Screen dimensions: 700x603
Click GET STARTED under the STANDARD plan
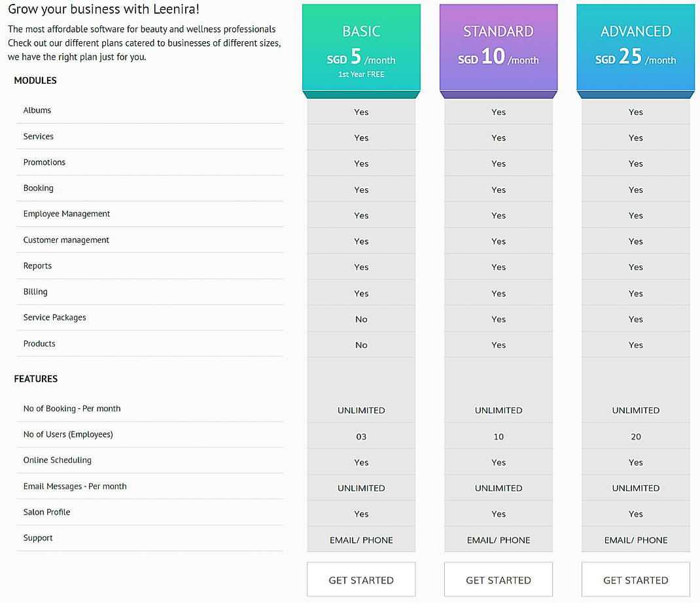(498, 579)
